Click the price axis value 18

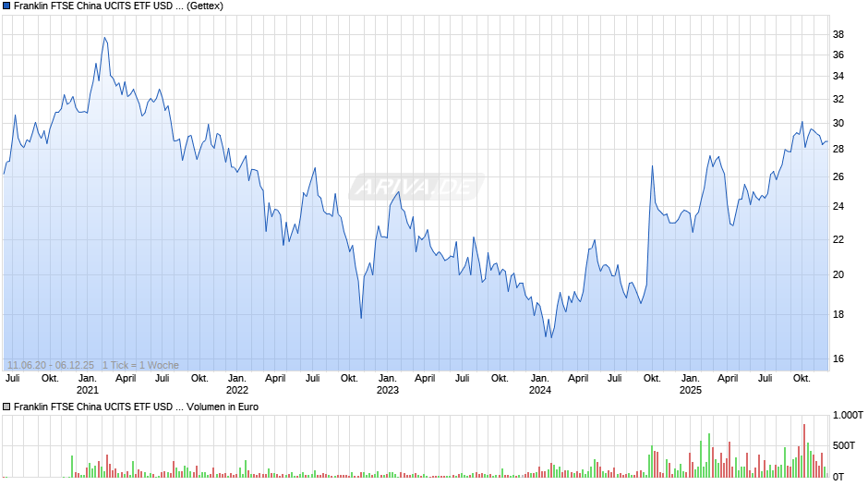(838, 315)
